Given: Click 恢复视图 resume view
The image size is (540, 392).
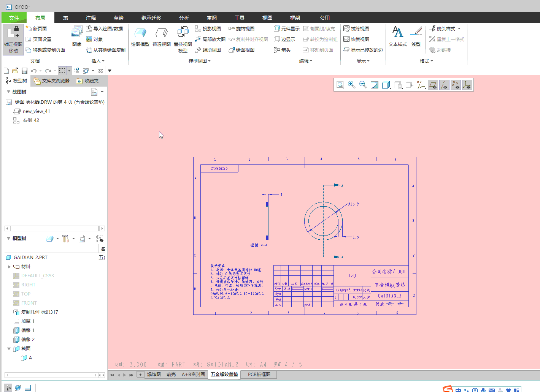Looking at the screenshot, I should [x=356, y=39].
